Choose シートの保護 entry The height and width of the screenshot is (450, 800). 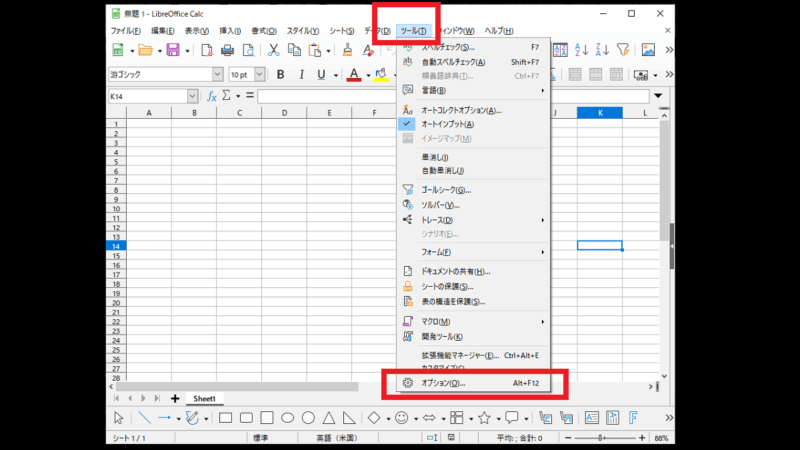473,286
